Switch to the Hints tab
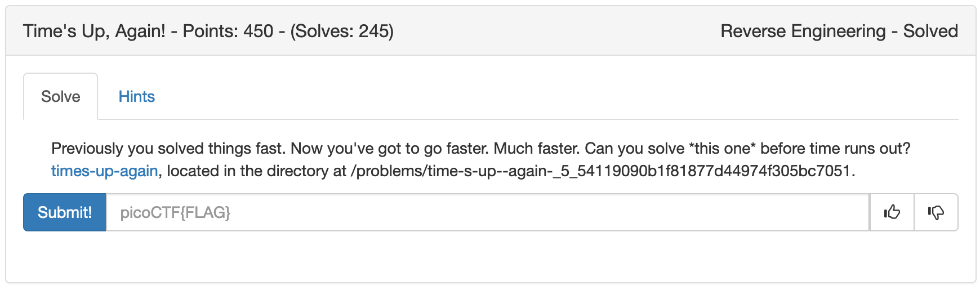This screenshot has width=980, height=286. click(x=136, y=97)
